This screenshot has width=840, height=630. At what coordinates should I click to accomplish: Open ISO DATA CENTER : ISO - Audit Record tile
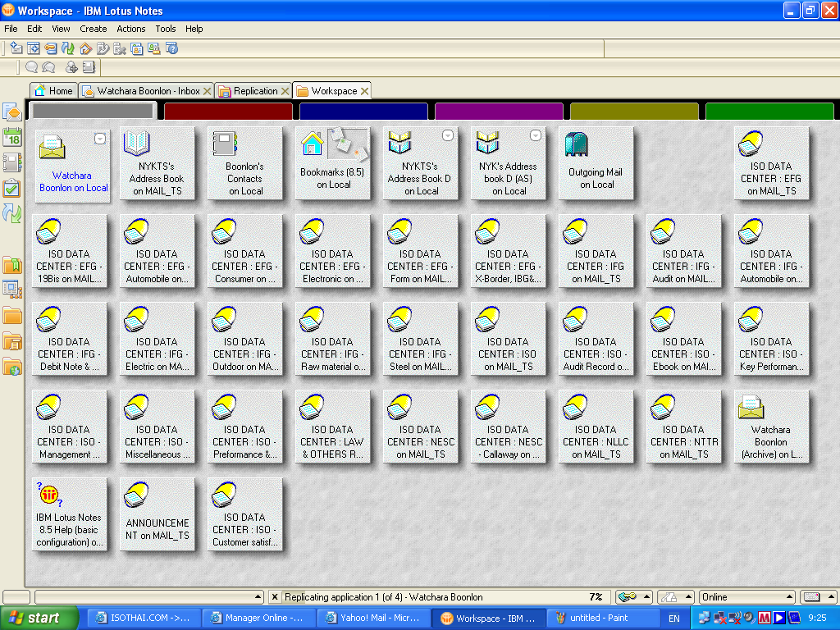coord(596,339)
